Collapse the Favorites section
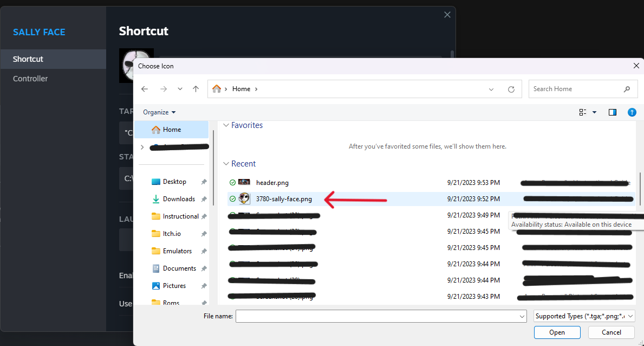Viewport: 644px width, 346px height. (226, 125)
